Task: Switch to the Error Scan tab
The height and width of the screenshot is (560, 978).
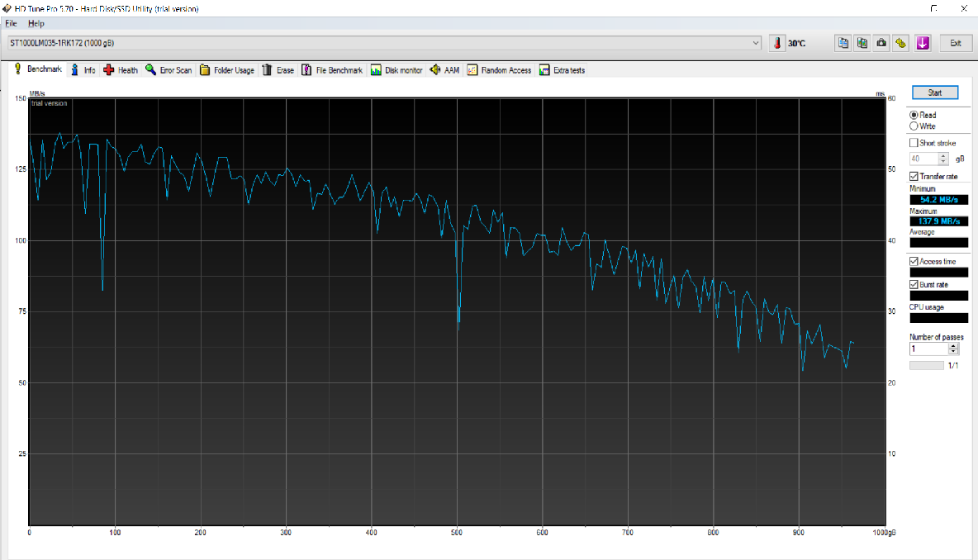Action: [169, 70]
